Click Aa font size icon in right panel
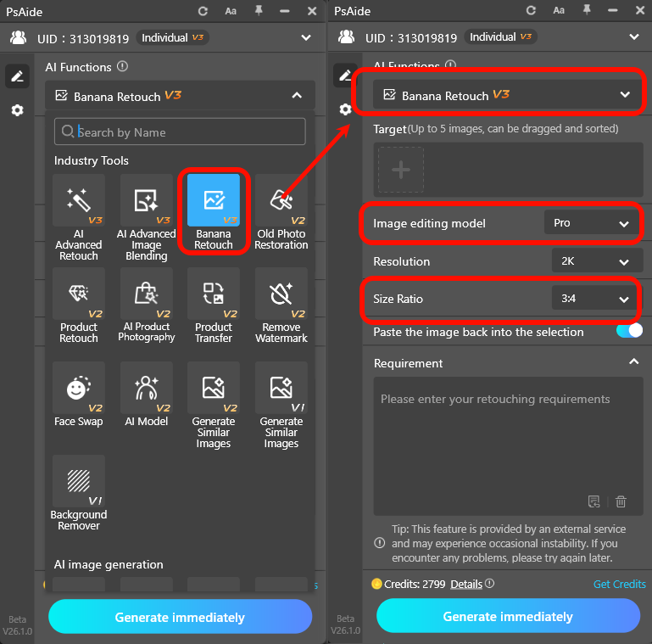This screenshot has width=652, height=644. pyautogui.click(x=559, y=10)
